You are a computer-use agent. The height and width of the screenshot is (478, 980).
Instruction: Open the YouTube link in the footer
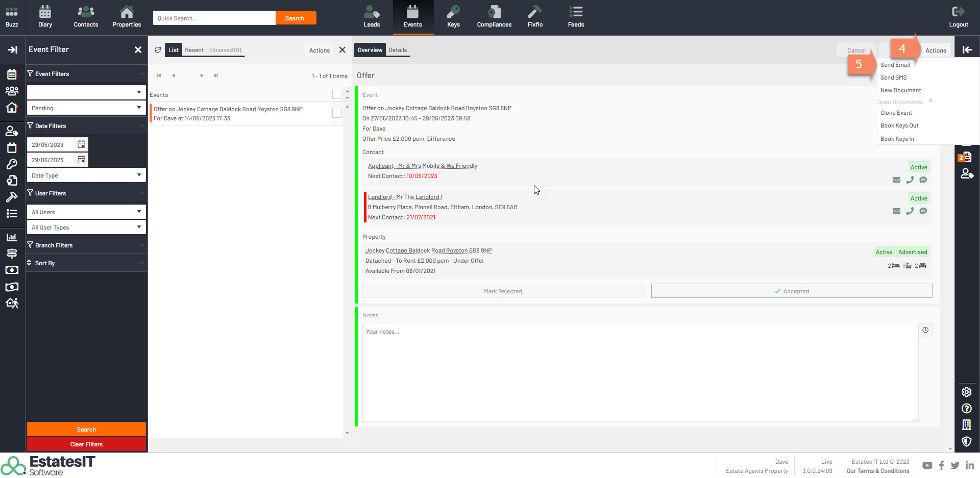pyautogui.click(x=927, y=465)
